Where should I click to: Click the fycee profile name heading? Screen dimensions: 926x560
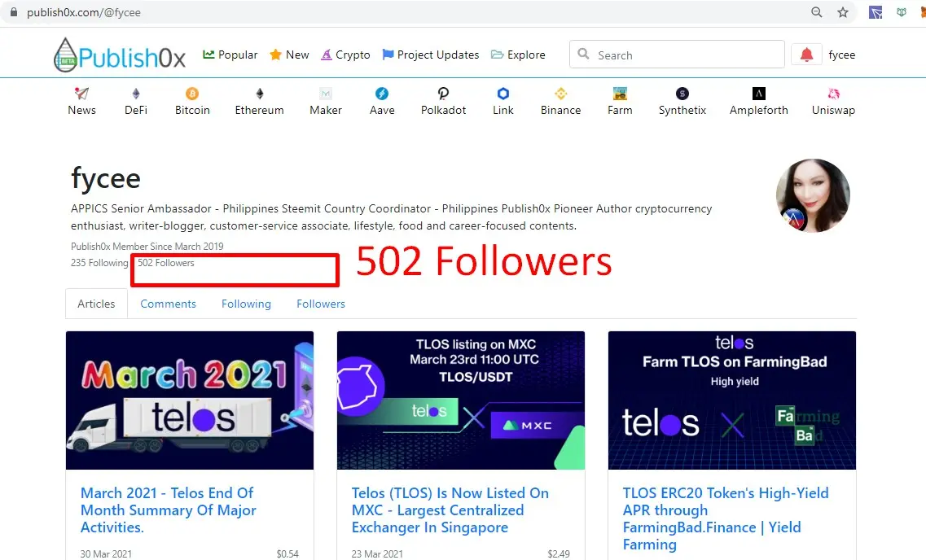point(106,178)
